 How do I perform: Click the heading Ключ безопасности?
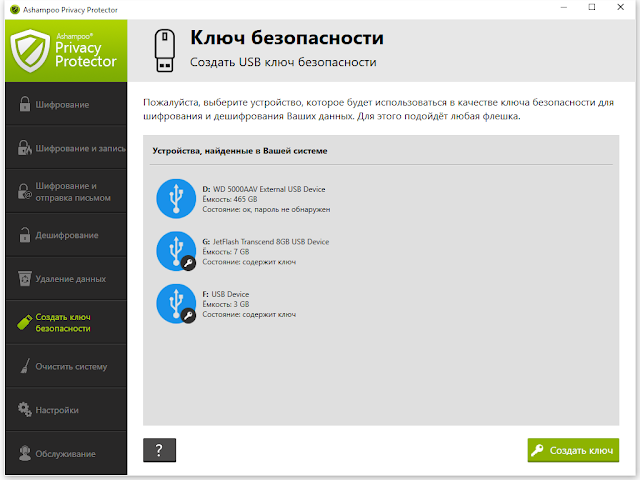(x=287, y=38)
